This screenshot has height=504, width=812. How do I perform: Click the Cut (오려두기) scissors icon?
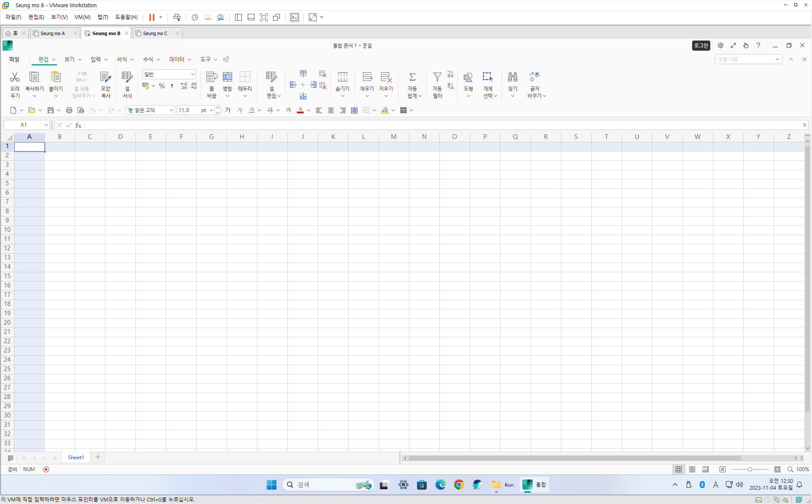15,77
